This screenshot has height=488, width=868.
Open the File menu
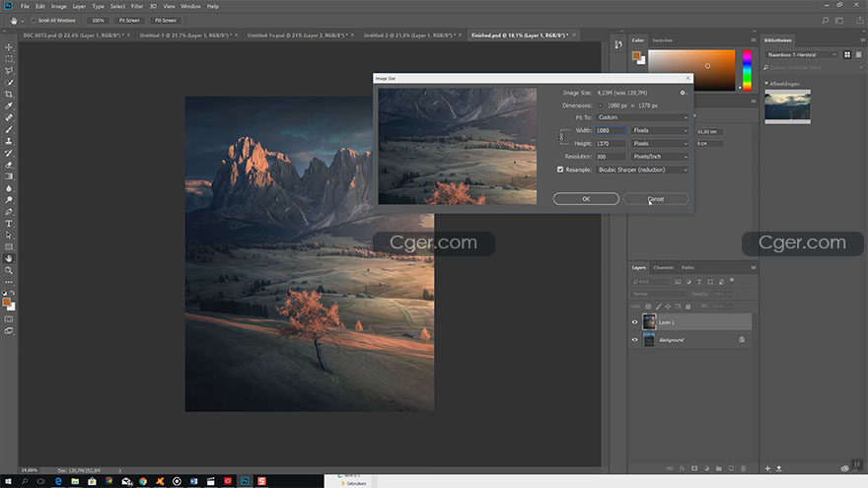[x=25, y=6]
